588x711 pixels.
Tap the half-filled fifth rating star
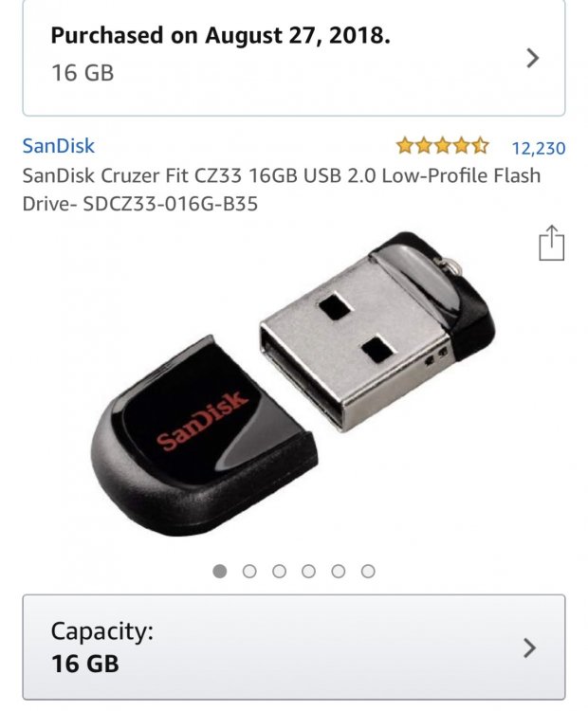tap(481, 146)
